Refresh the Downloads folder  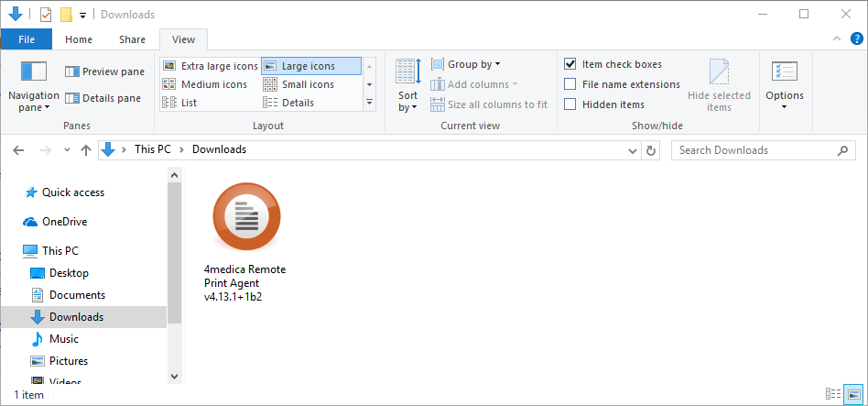coord(651,150)
